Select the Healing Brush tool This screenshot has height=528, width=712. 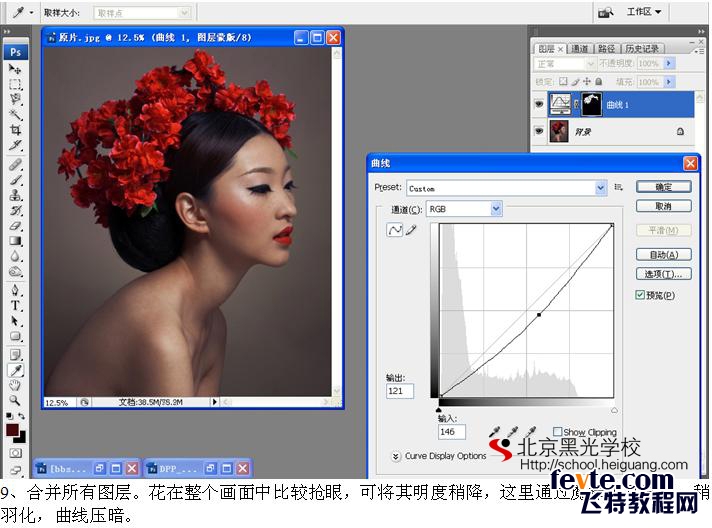click(15, 164)
